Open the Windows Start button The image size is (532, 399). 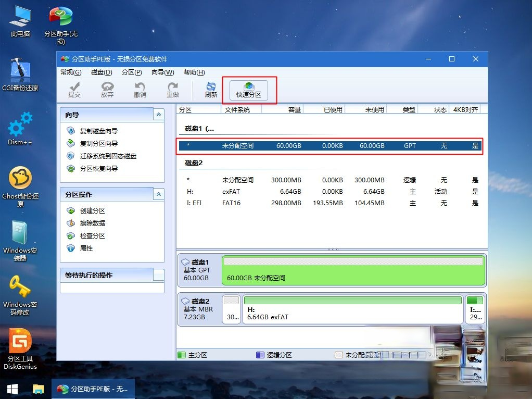tap(12, 389)
